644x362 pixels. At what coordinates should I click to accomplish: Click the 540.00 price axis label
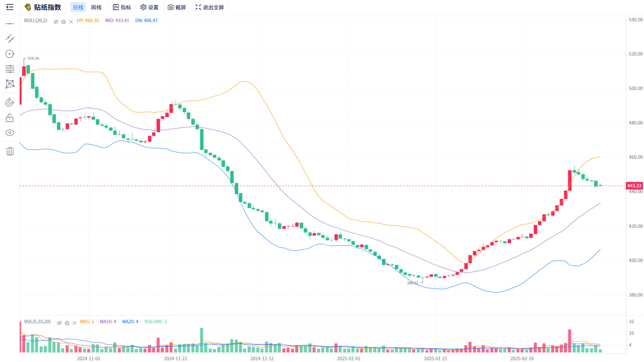coord(636,20)
